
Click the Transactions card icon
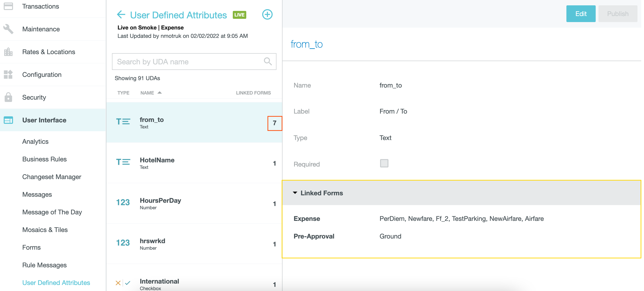coord(9,6)
